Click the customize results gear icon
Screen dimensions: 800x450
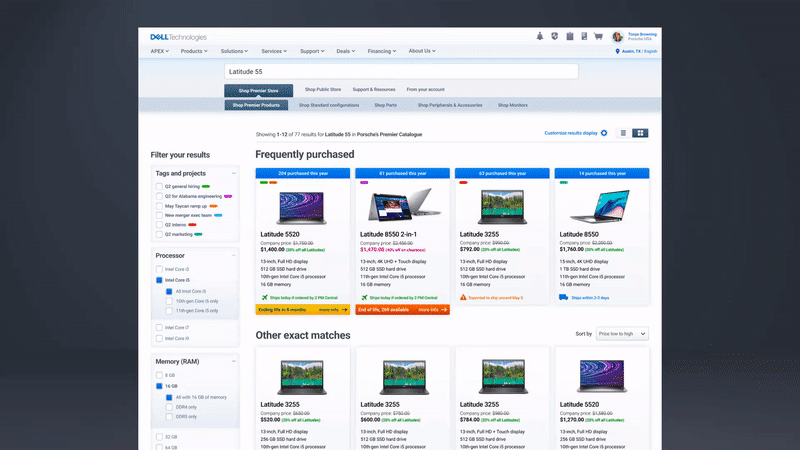(604, 133)
